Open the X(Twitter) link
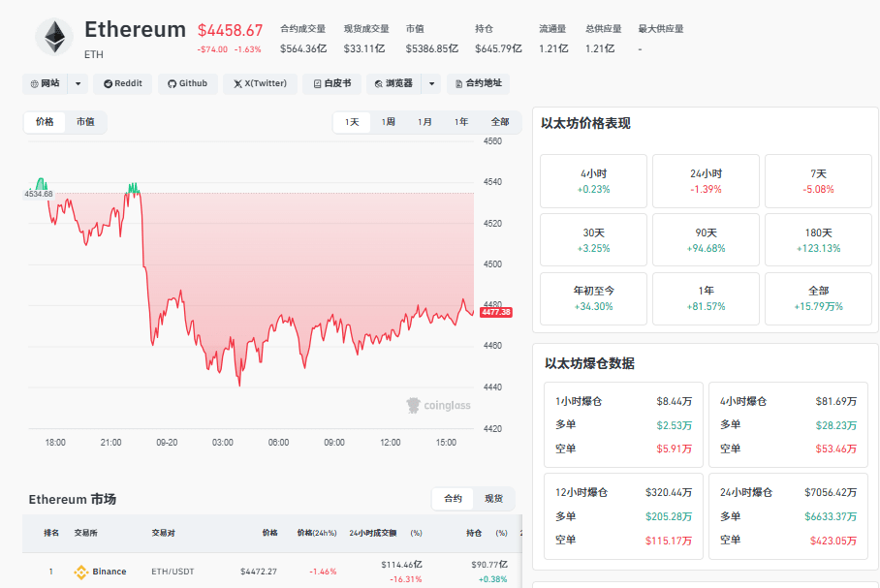The image size is (880, 588). coord(260,83)
